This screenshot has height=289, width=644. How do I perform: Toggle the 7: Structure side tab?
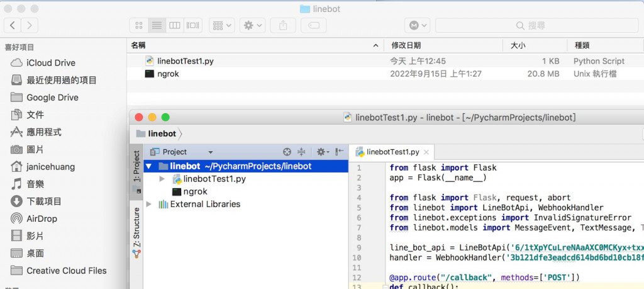[x=136, y=232]
